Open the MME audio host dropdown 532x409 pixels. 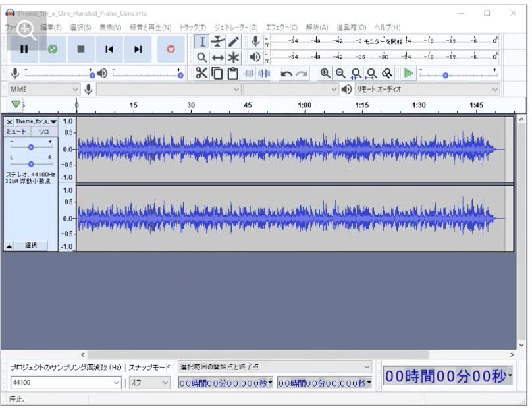43,90
